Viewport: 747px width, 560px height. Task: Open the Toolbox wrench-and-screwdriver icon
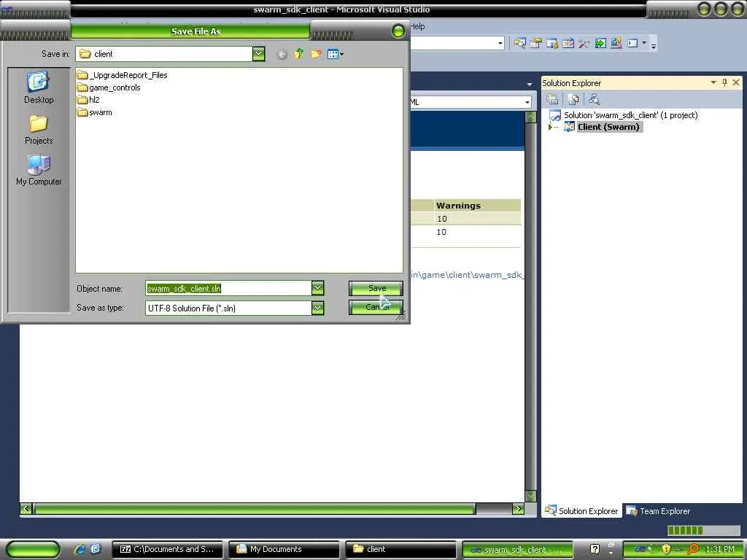tap(584, 43)
